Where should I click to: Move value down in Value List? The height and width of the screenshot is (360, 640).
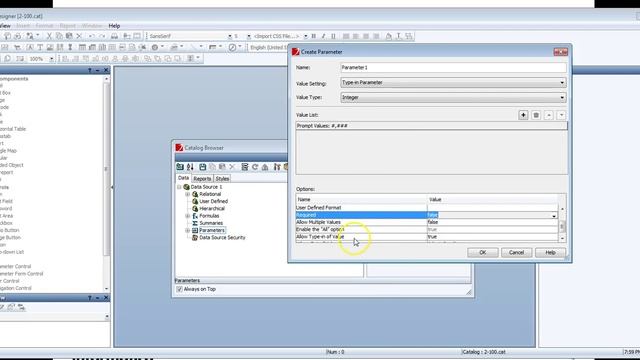pyautogui.click(x=561, y=115)
